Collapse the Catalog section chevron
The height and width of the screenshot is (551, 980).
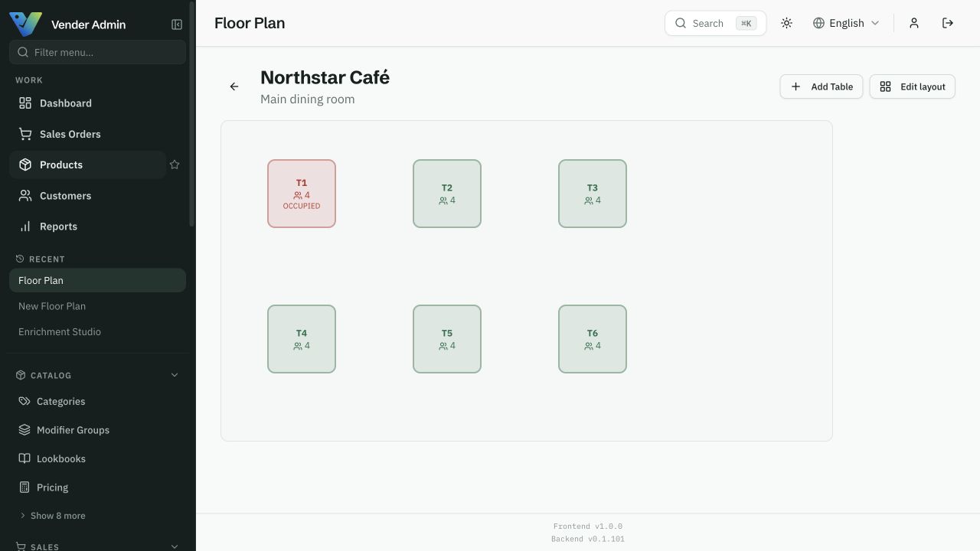coord(174,375)
